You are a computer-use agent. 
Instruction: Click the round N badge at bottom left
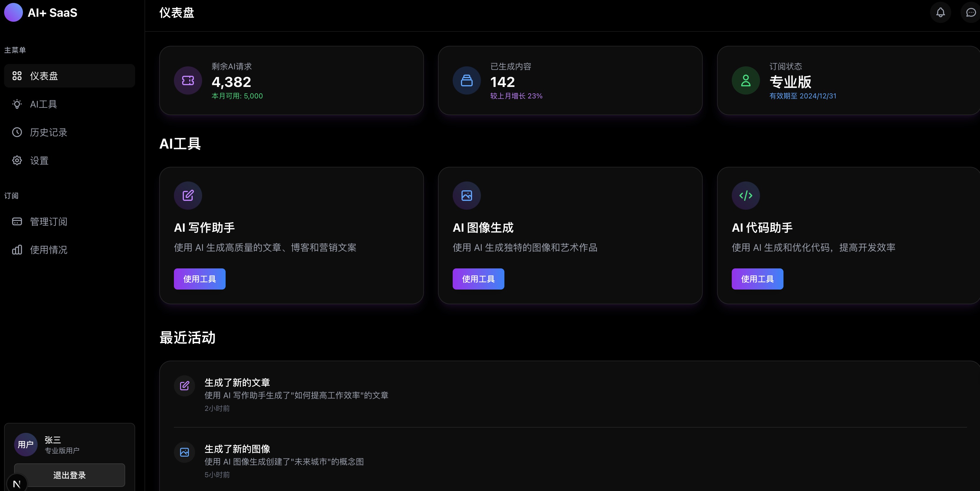click(17, 484)
